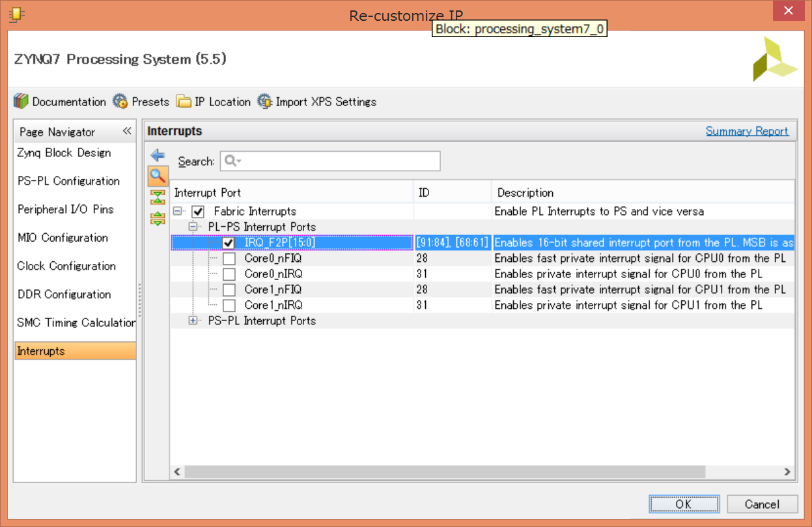Click the Interrupt Port column header
The image size is (812, 527).
pos(292,193)
